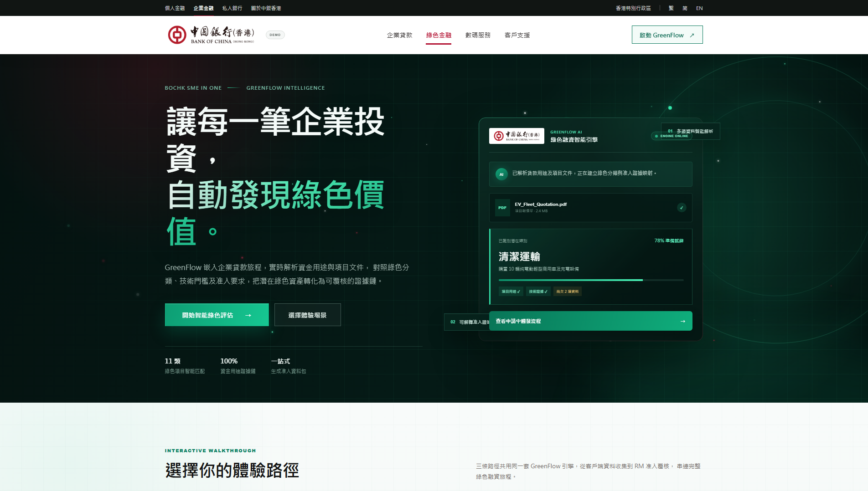The width and height of the screenshot is (868, 491).
Task: Click the arrow icon on 開始智能綠色評估
Action: coord(248,315)
